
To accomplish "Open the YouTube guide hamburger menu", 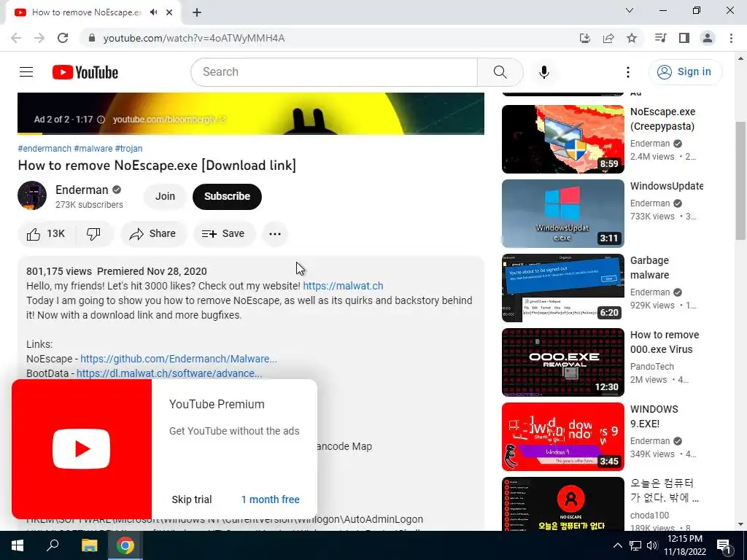I will pyautogui.click(x=26, y=72).
